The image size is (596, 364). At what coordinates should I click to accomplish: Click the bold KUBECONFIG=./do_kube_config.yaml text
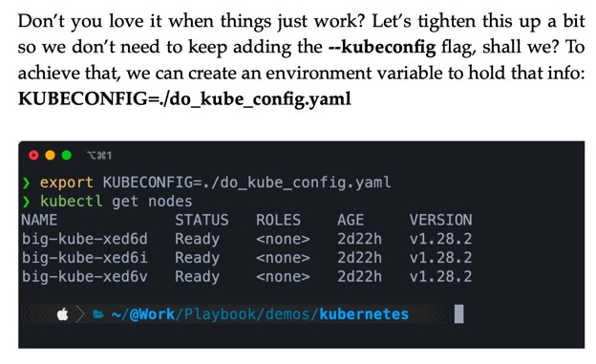pyautogui.click(x=184, y=99)
